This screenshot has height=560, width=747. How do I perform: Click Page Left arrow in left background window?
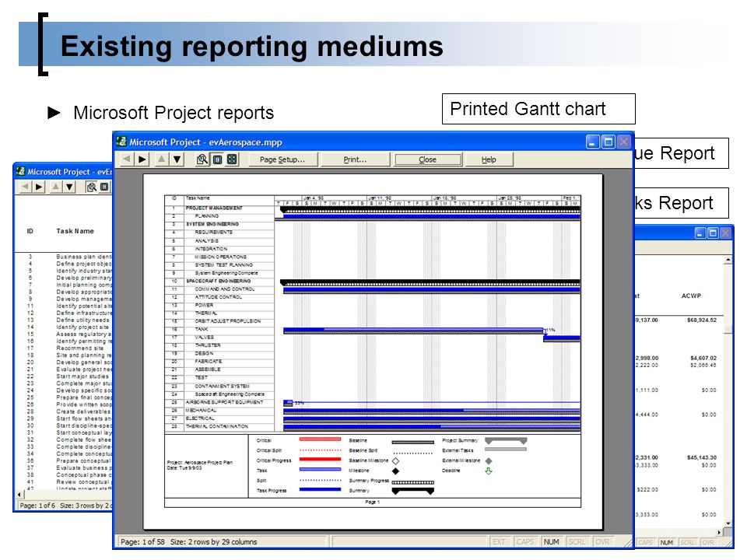click(25, 187)
